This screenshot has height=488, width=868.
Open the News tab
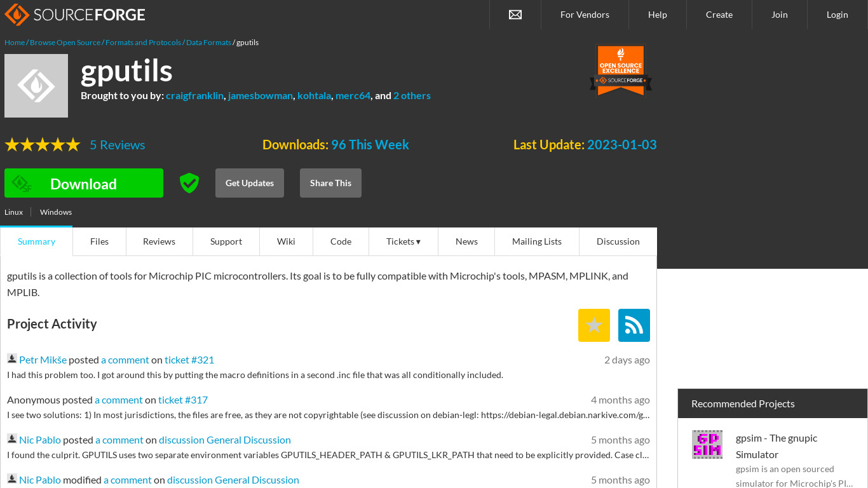466,241
